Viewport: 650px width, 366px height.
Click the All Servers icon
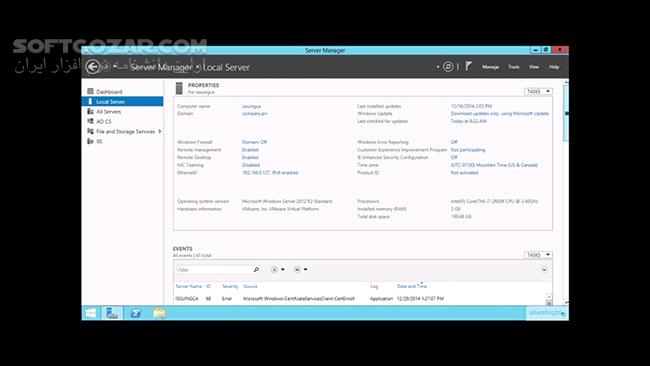pos(90,111)
